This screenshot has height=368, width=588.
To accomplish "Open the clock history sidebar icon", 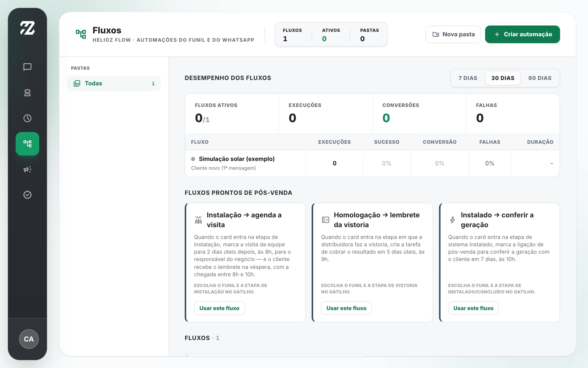I will (27, 118).
